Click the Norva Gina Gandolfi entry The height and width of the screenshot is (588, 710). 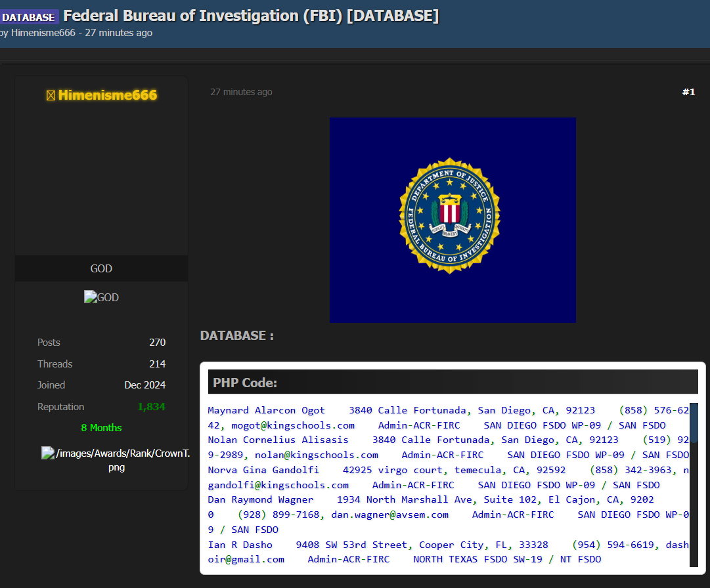point(263,470)
